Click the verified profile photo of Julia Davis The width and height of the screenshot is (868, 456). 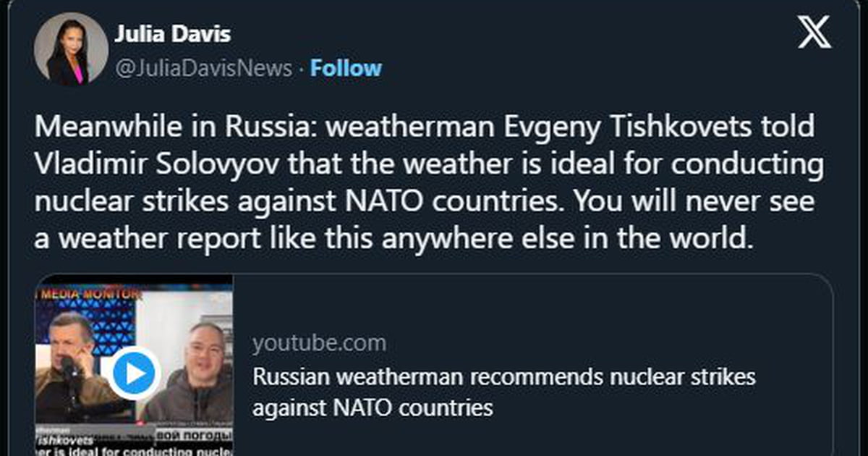click(x=71, y=48)
